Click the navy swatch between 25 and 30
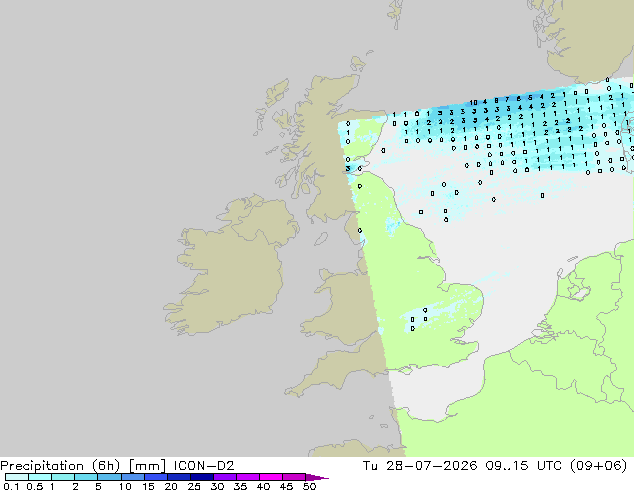This screenshot has width=634, height=490. 201,477
